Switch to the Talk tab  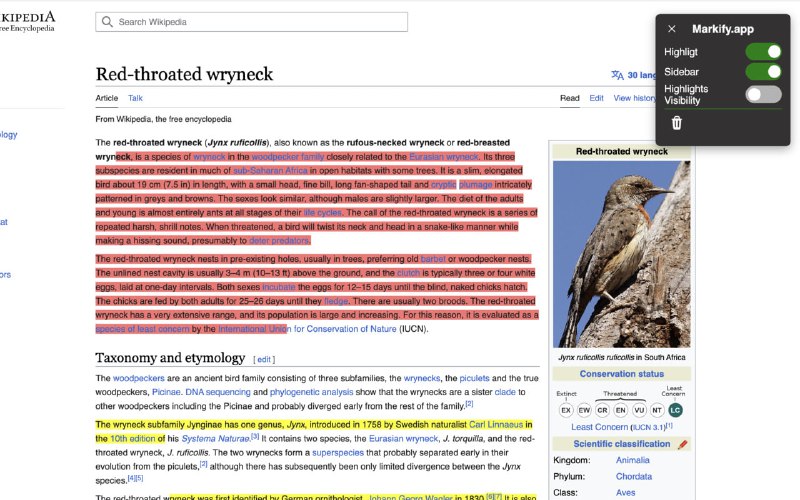click(x=135, y=98)
